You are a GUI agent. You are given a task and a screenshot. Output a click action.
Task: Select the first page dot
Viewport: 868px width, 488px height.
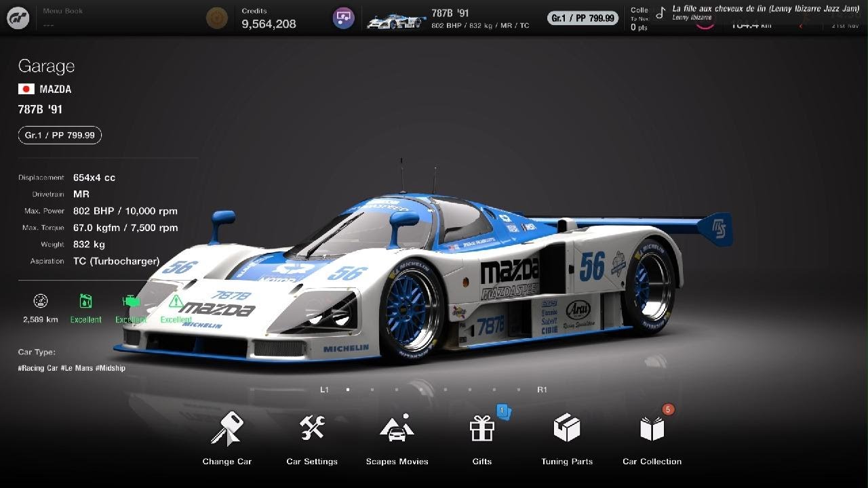pyautogui.click(x=348, y=390)
